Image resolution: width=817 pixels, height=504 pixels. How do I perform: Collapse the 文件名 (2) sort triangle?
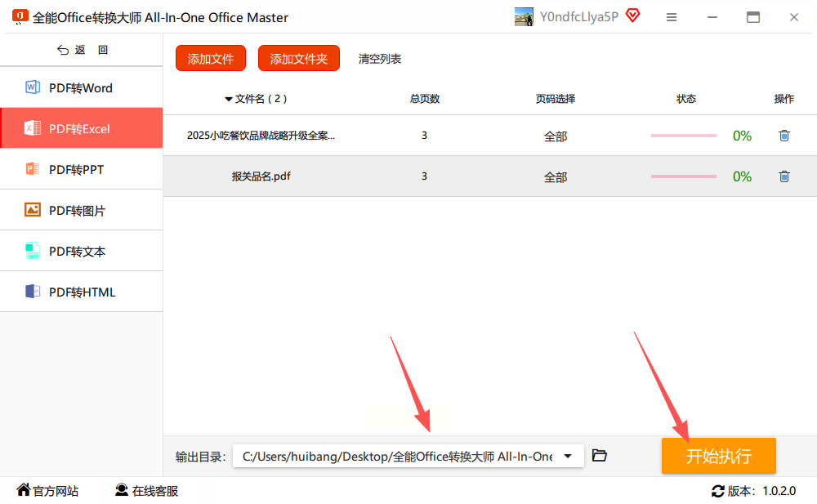click(x=228, y=99)
